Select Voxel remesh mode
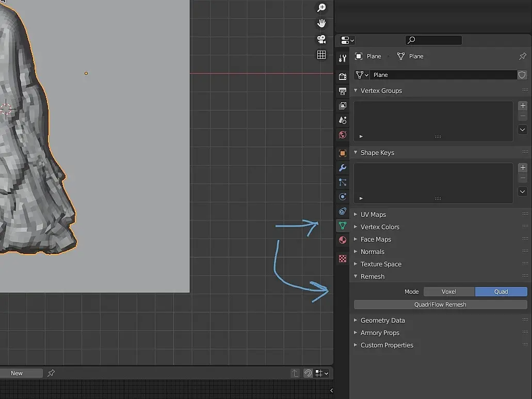This screenshot has height=399, width=532. (449, 292)
